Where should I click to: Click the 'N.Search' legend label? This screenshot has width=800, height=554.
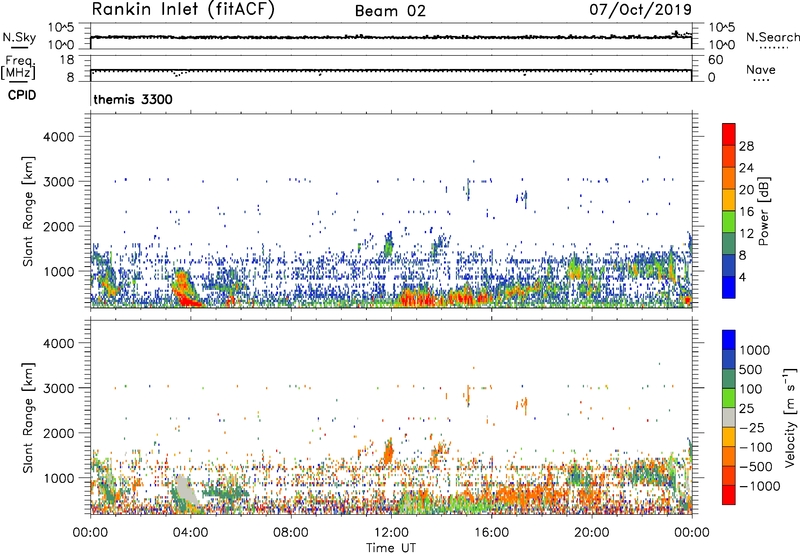(772, 37)
